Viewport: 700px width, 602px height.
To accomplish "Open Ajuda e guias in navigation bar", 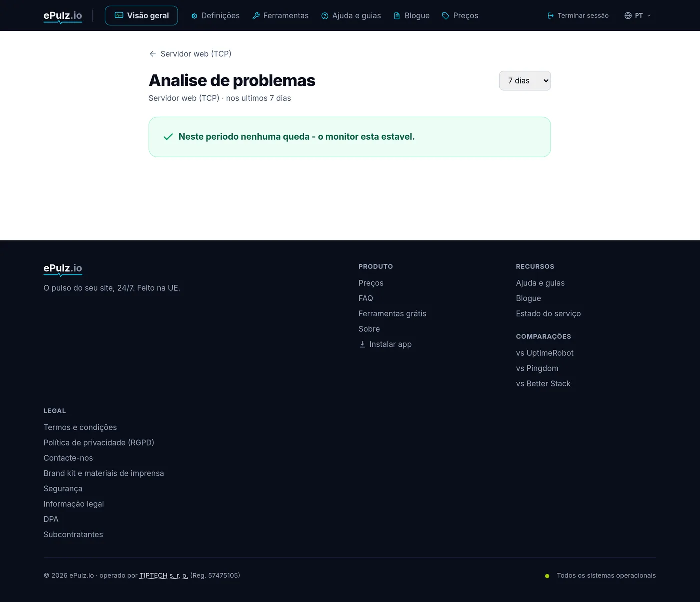I will 351,16.
